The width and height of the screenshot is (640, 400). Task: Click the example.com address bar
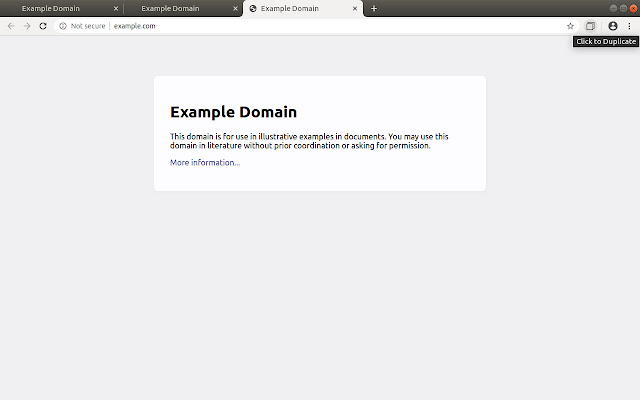pyautogui.click(x=314, y=26)
